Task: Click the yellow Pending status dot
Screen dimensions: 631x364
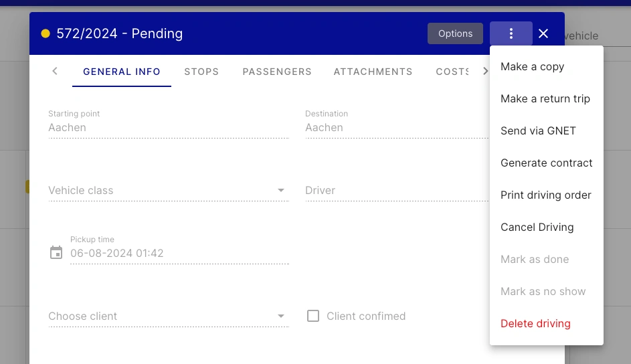Action: (46, 33)
